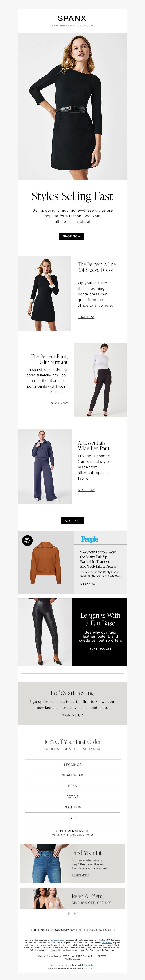Open the Bras category
Screen dimensions: 145x980
pos(72,786)
